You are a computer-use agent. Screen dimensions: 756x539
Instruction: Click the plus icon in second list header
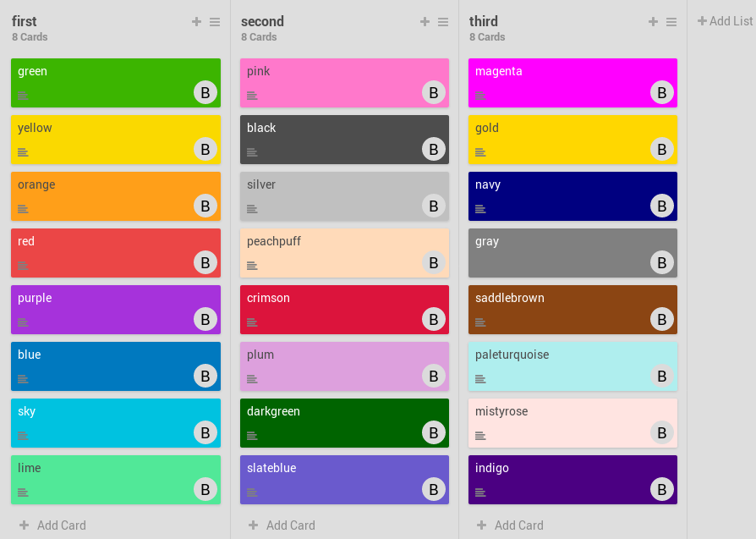[425, 22]
